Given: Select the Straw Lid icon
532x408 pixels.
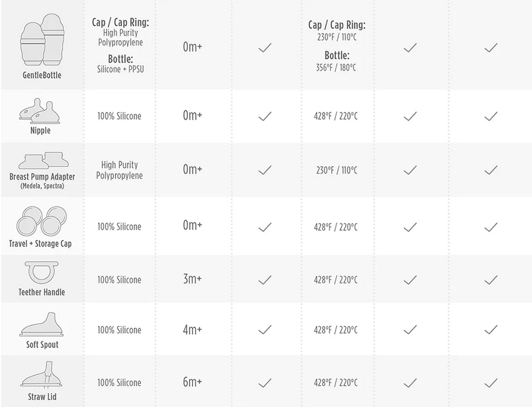Looking at the screenshot, I should [42, 377].
